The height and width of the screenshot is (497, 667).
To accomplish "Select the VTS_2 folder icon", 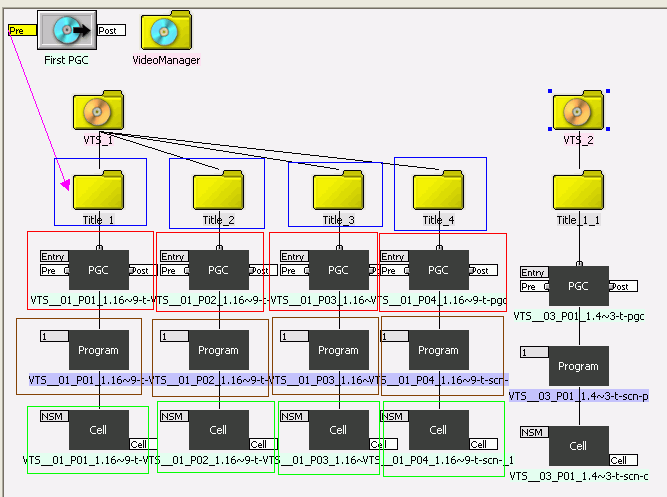I will coord(579,110).
